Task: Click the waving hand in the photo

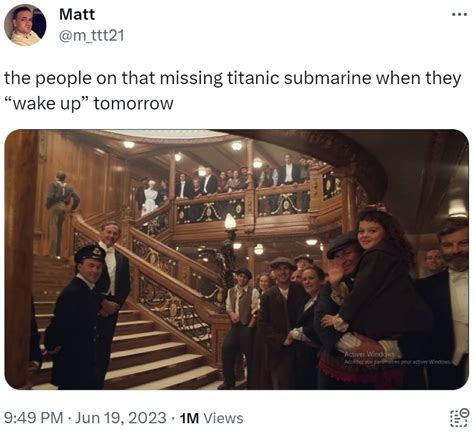Action: [x=336, y=272]
